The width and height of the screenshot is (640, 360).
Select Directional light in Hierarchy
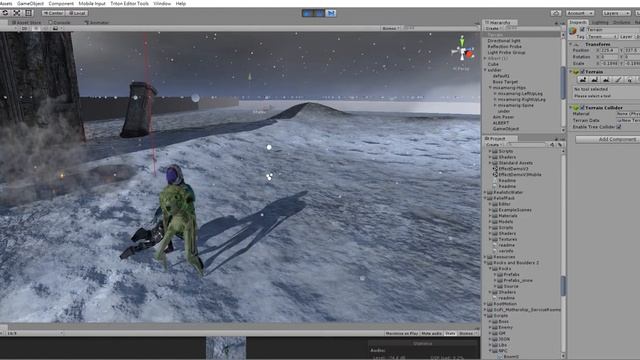504,41
